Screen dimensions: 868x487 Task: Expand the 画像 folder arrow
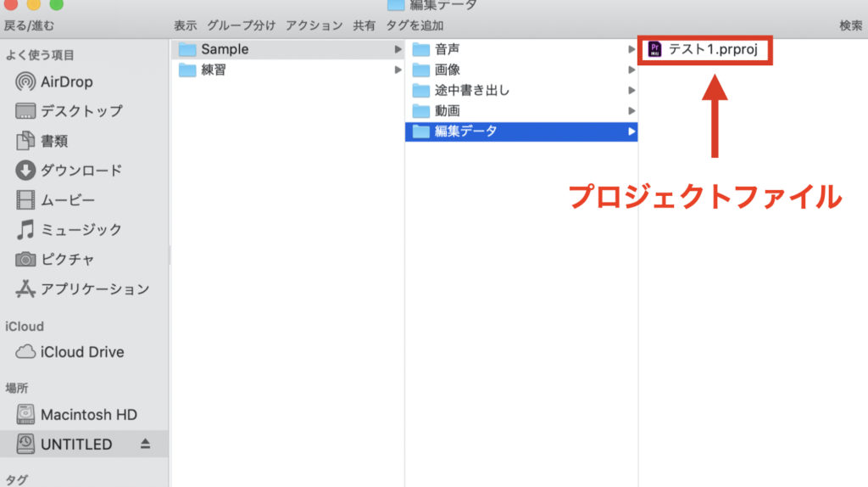631,70
